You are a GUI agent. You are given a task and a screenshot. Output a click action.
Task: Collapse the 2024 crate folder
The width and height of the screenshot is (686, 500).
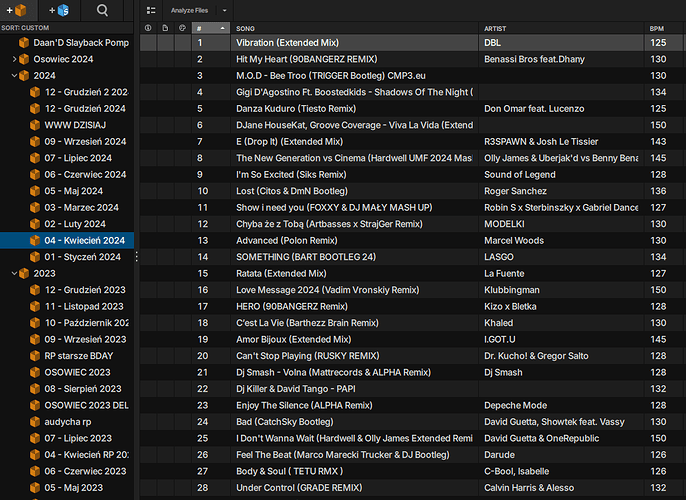point(14,75)
